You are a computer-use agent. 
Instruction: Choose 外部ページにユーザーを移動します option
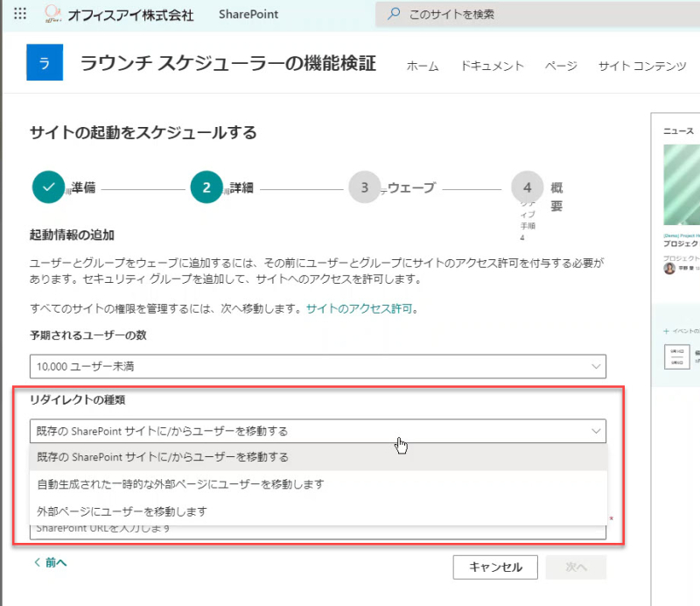(318, 511)
